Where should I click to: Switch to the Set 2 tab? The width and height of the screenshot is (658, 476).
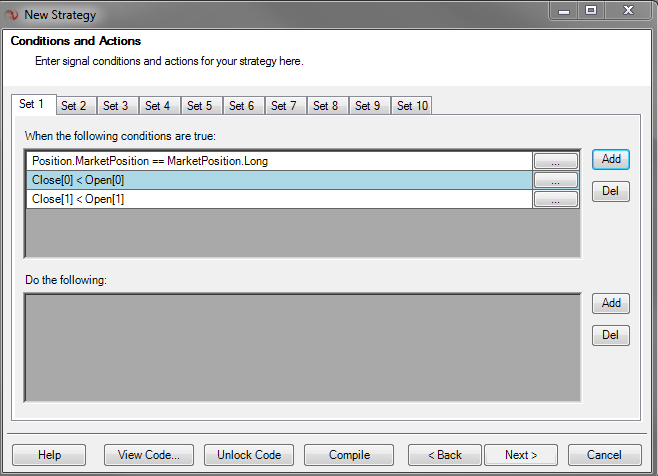[73, 106]
